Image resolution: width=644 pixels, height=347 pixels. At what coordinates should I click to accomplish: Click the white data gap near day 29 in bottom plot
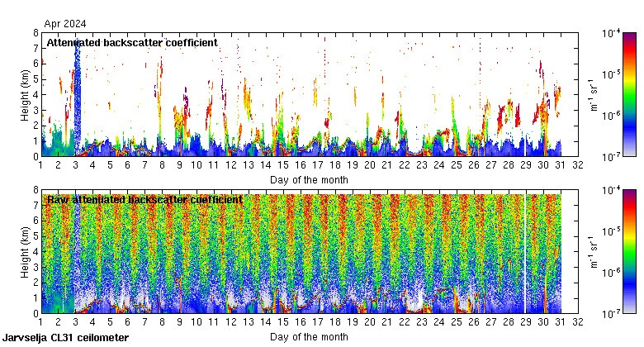click(x=525, y=248)
